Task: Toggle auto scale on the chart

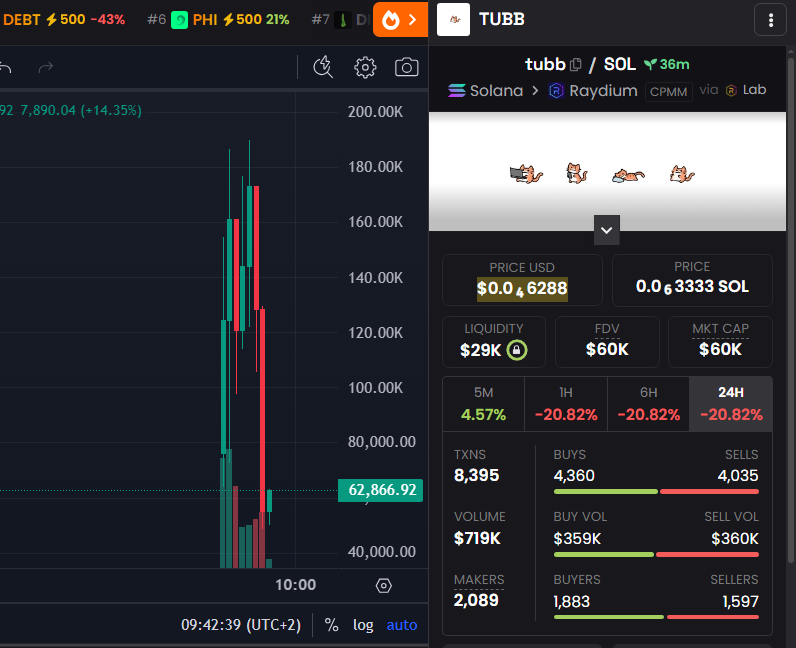Action: point(402,625)
